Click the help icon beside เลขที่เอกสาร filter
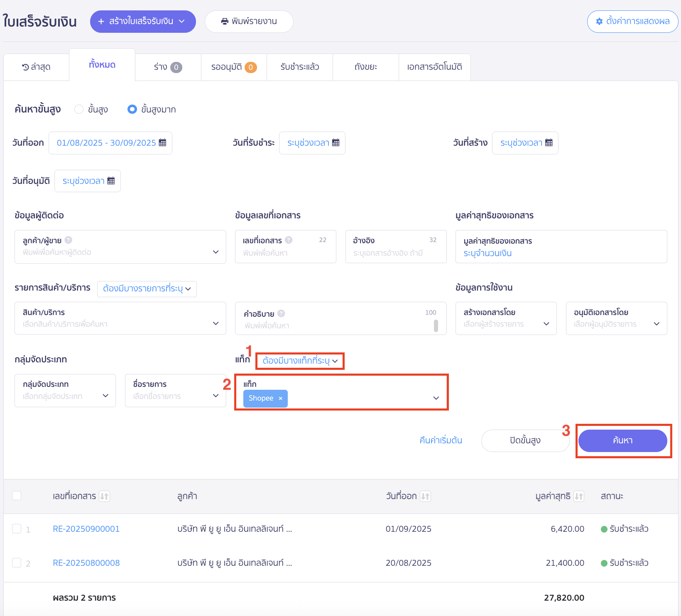This screenshot has height=616, width=681. coord(289,240)
